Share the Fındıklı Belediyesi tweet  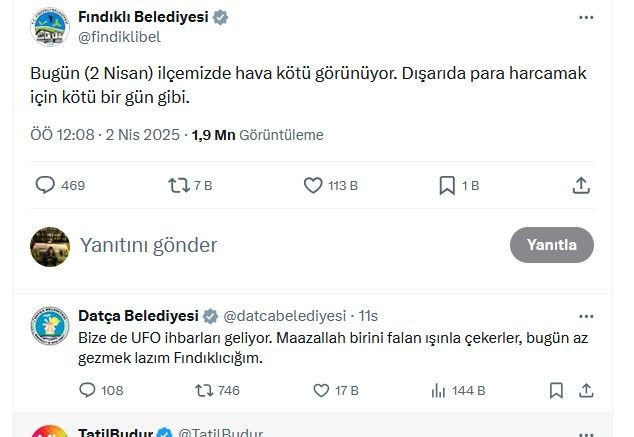click(x=581, y=185)
